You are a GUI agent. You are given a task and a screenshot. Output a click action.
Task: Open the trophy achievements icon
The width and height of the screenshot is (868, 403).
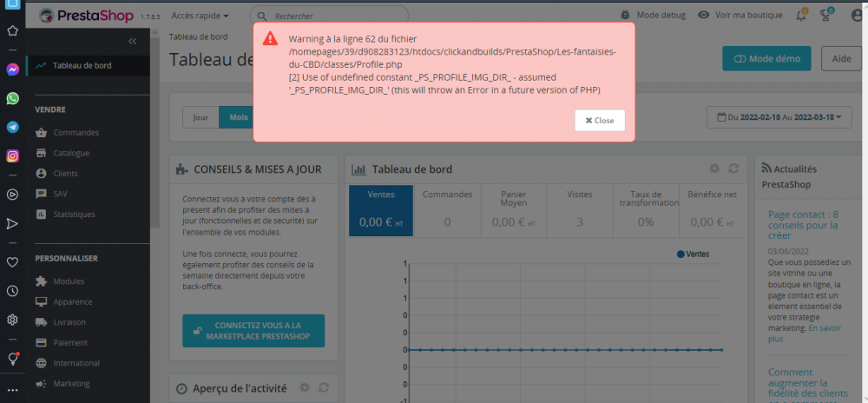(x=826, y=16)
